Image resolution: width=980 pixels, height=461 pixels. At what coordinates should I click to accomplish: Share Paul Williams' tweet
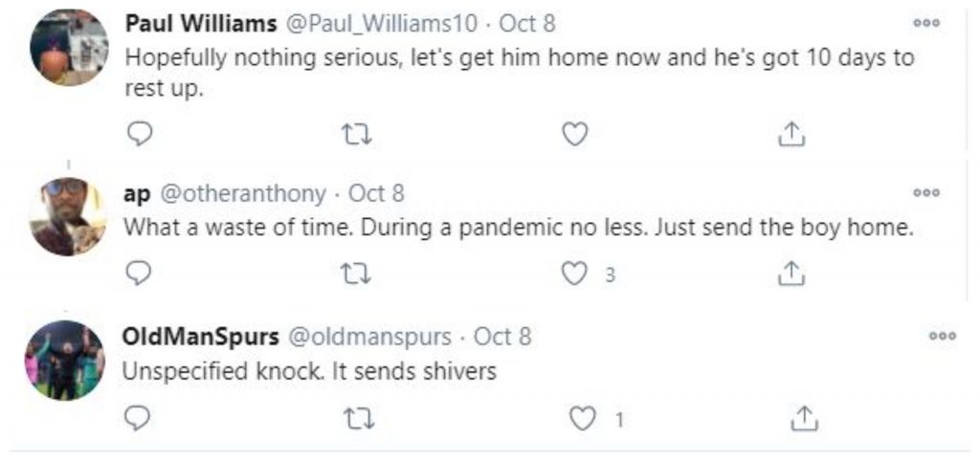tap(791, 134)
